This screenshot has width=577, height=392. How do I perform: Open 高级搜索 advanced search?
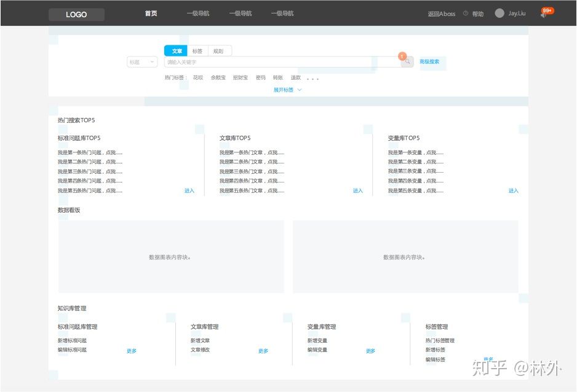coord(429,61)
